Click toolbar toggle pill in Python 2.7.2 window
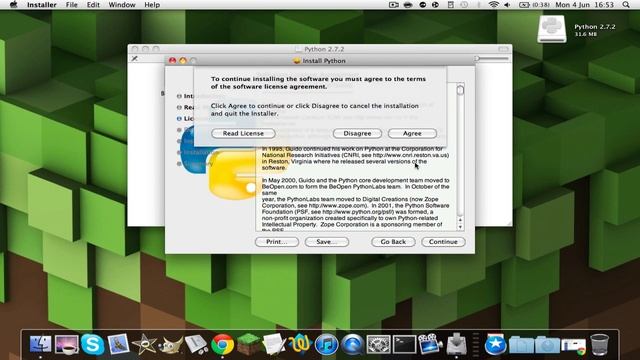The width and height of the screenshot is (640, 360). 503,49
